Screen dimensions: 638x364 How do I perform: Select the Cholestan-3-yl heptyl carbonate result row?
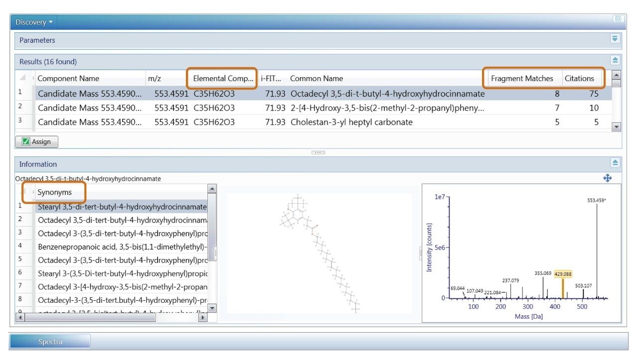pyautogui.click(x=351, y=122)
